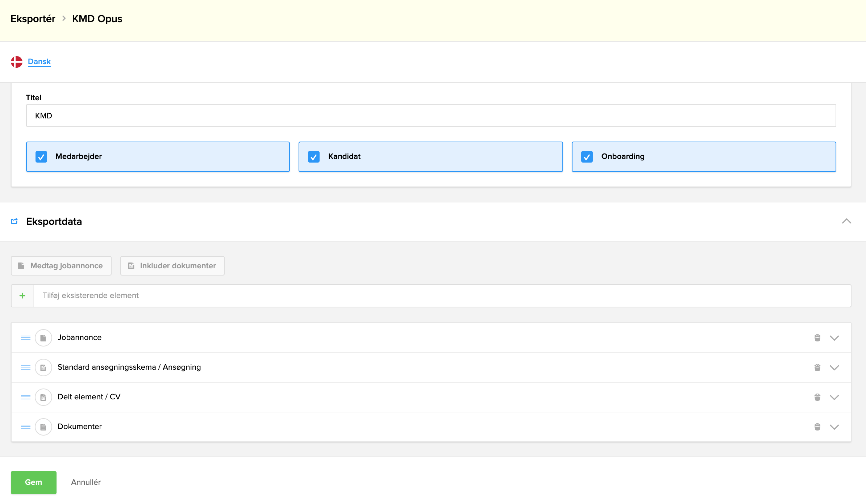The width and height of the screenshot is (866, 504).
Task: Click the share icon next to Eksportdata
Action: coord(14,221)
